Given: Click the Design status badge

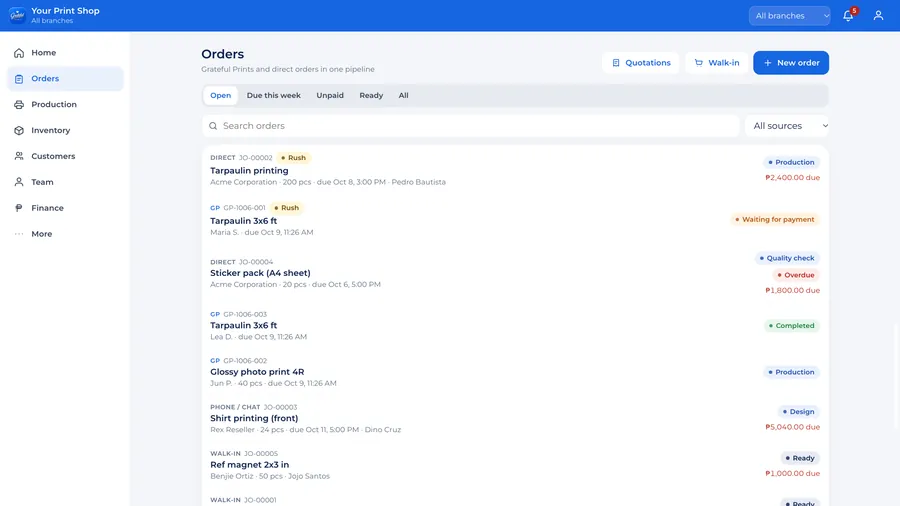Looking at the screenshot, I should (798, 411).
